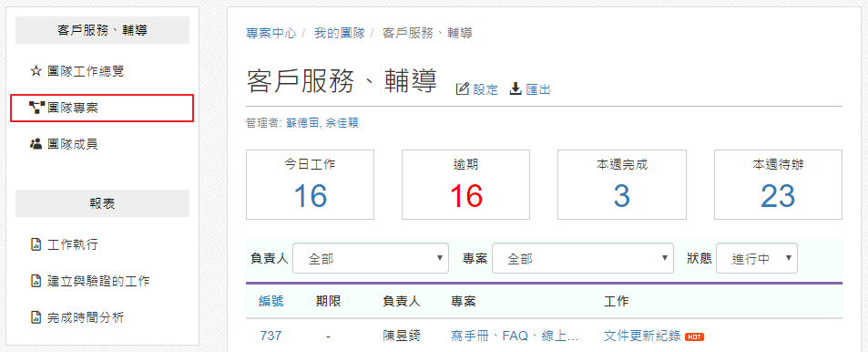The height and width of the screenshot is (352, 868).
Task: Open the 設定 link
Action: 485,89
